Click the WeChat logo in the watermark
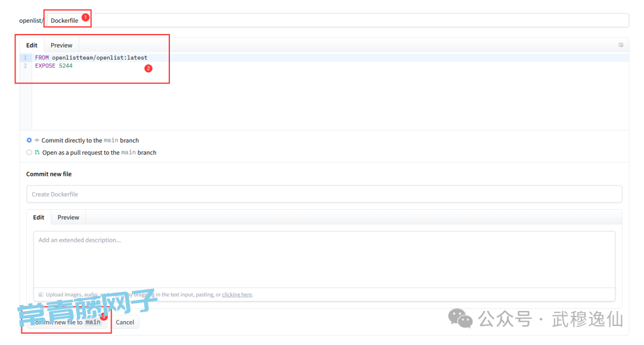 tap(460, 318)
